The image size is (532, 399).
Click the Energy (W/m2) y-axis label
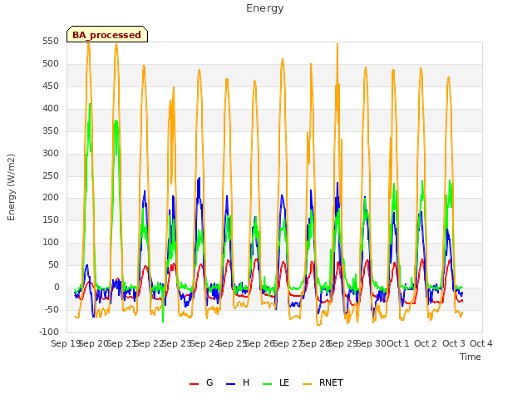click(11, 187)
